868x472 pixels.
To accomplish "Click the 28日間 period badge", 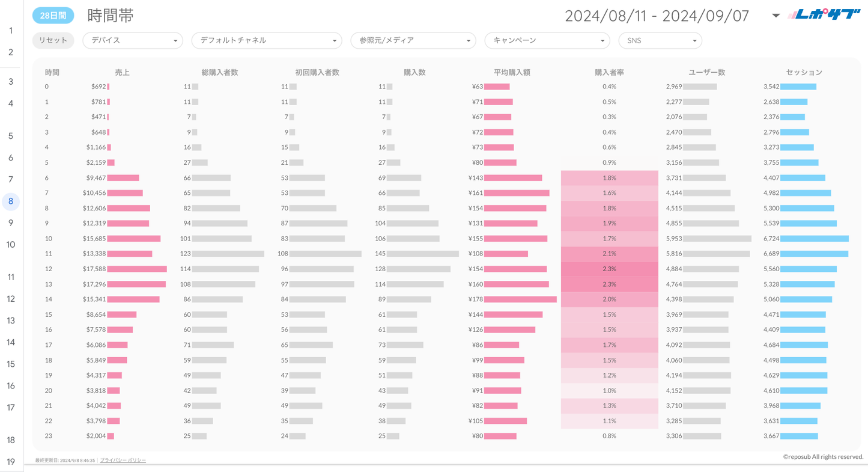I will [53, 16].
